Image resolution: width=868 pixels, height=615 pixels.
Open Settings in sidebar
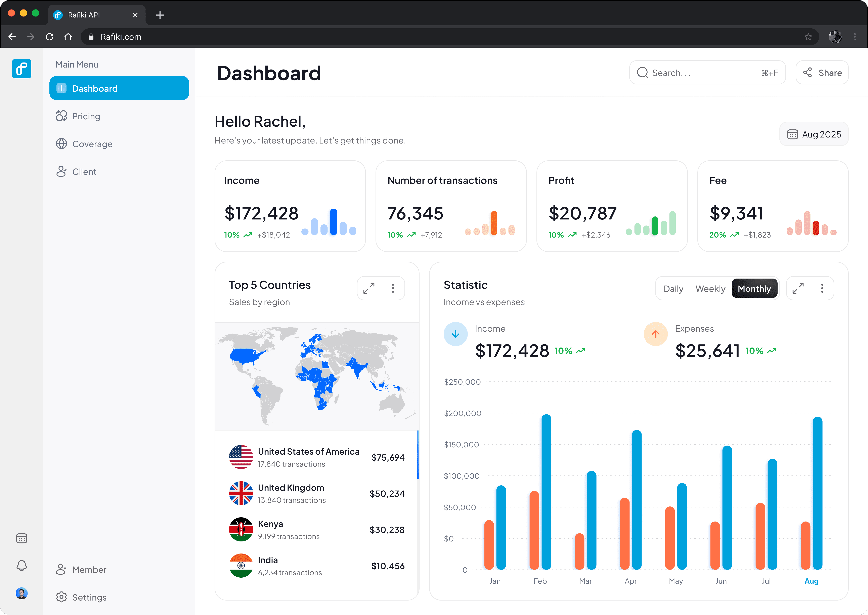[119, 597]
